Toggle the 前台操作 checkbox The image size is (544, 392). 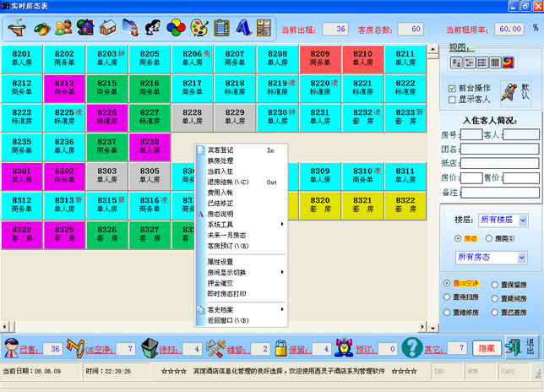[452, 88]
